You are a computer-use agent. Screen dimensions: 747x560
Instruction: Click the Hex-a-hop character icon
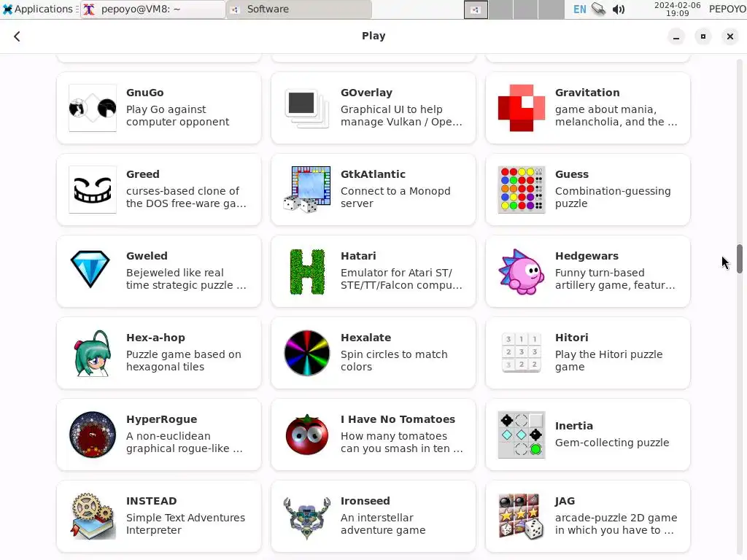93,353
